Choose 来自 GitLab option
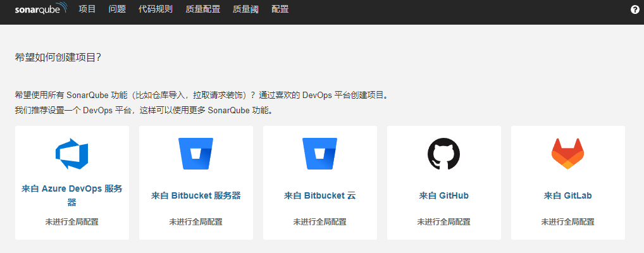Image resolution: width=644 pixels, height=253 pixels. [567, 195]
